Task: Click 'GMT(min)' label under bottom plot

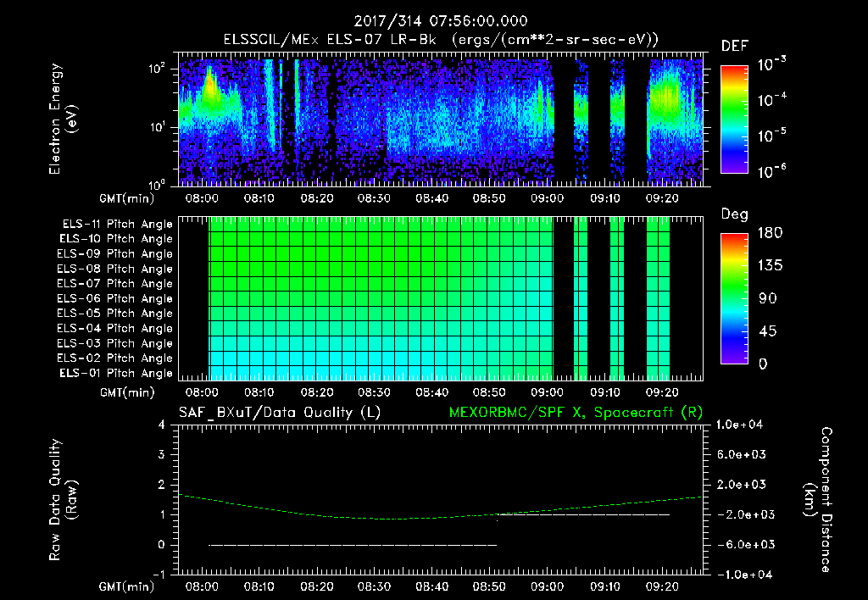Action: tap(127, 586)
